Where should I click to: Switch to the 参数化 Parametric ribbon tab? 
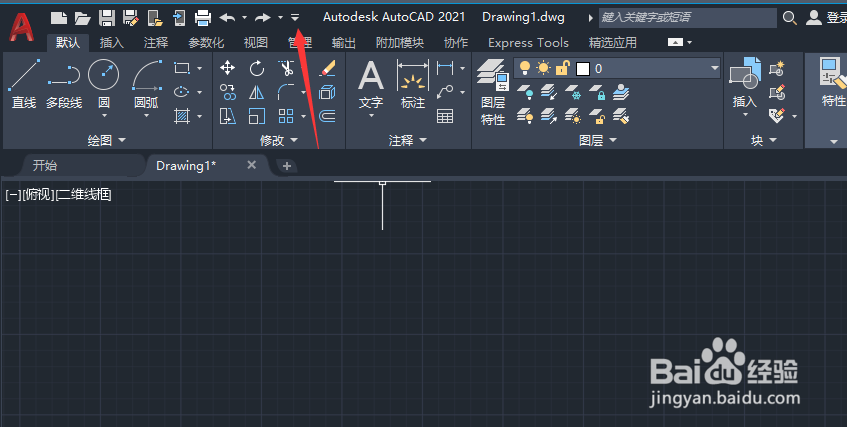coord(206,43)
